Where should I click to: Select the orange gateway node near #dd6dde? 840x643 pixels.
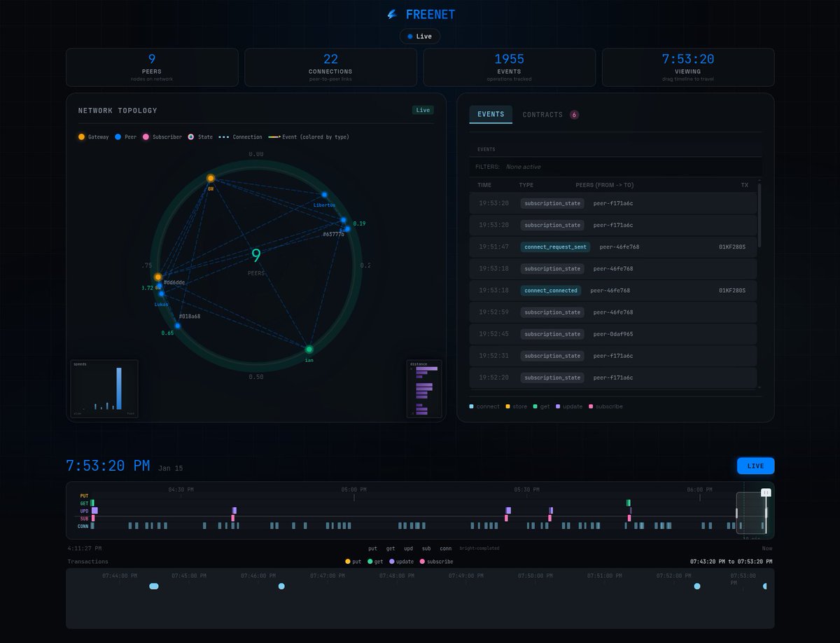158,277
